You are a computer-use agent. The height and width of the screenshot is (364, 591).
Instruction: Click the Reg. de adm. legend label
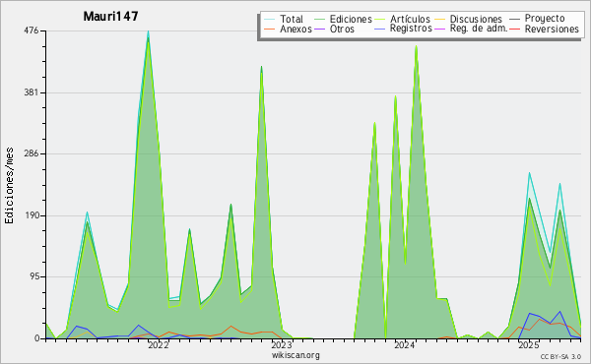click(479, 29)
